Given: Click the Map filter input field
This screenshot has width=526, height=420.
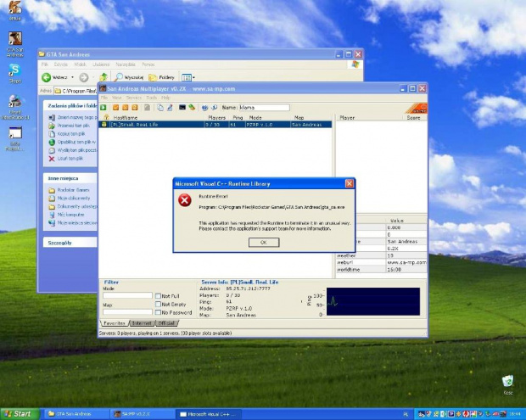Looking at the screenshot, I should point(127,312).
